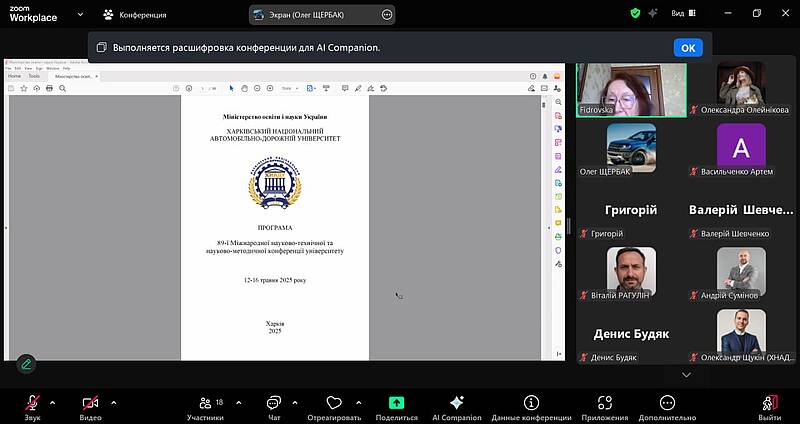Expand video options arrow next to Видео

pos(113,402)
